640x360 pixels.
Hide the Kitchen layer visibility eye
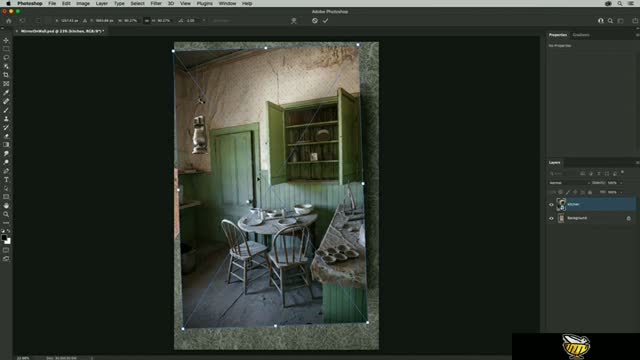[x=551, y=204]
